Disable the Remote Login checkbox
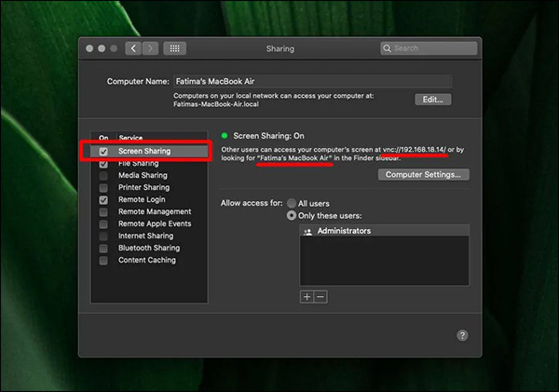This screenshot has height=392, width=559. [103, 200]
